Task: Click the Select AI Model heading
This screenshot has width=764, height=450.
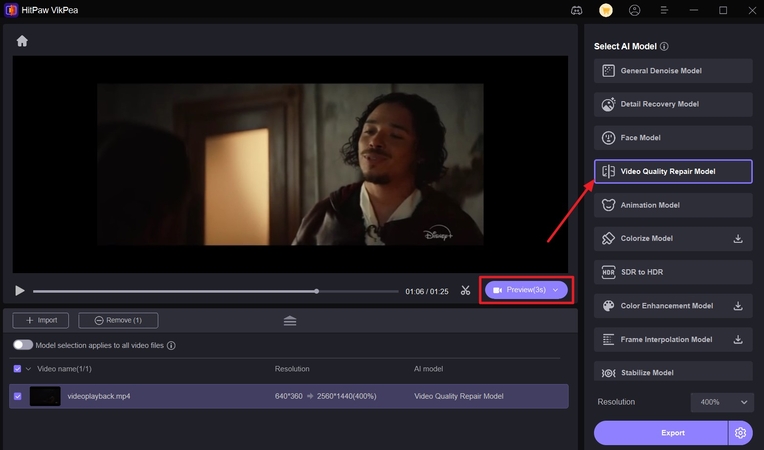Action: point(625,46)
